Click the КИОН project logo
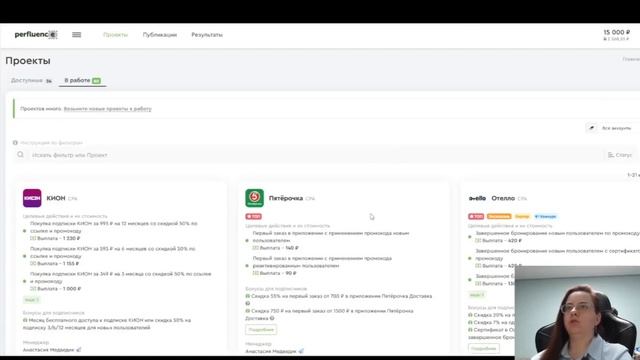 (32, 198)
